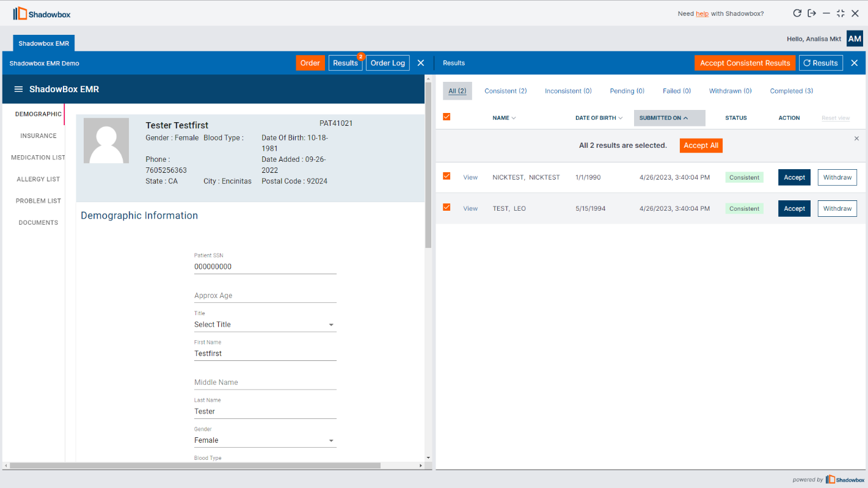The image size is (868, 488).
Task: Open the Allergy List sidebar section
Action: point(38,179)
